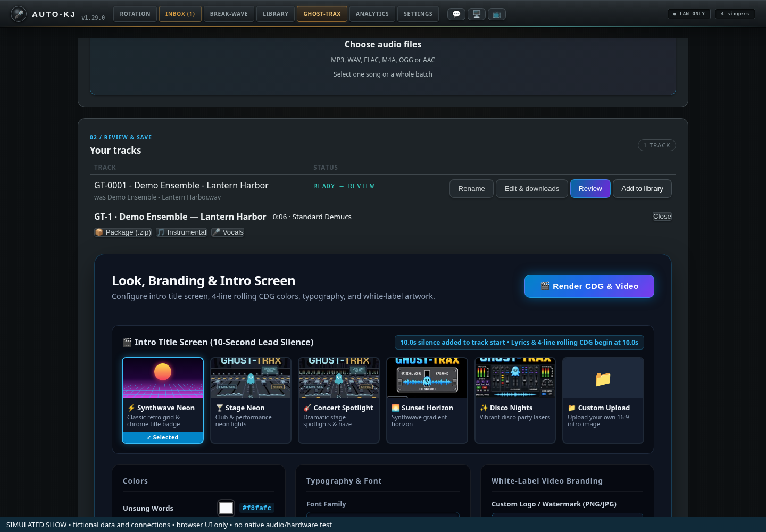Viewport: 766px width, 532px height.
Task: Choose the Concert Spotlight intro theme
Action: (x=339, y=400)
